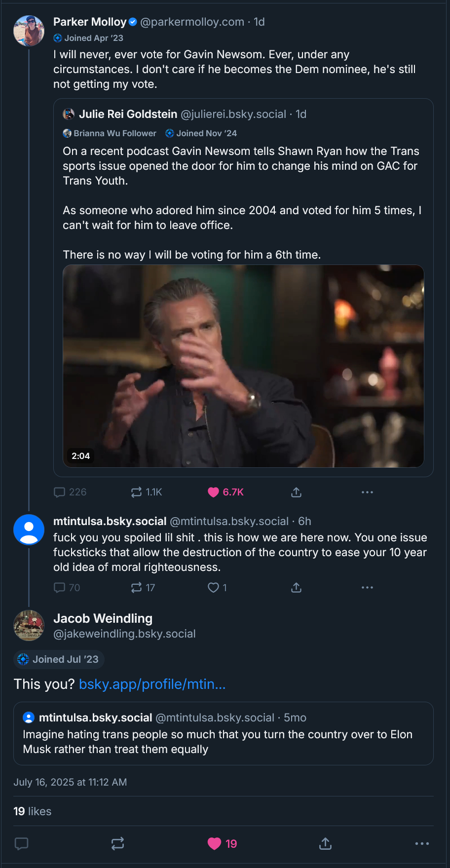Reply to Jacob Weindling's main post
Screen dimensions: 450x868
[x=21, y=844]
